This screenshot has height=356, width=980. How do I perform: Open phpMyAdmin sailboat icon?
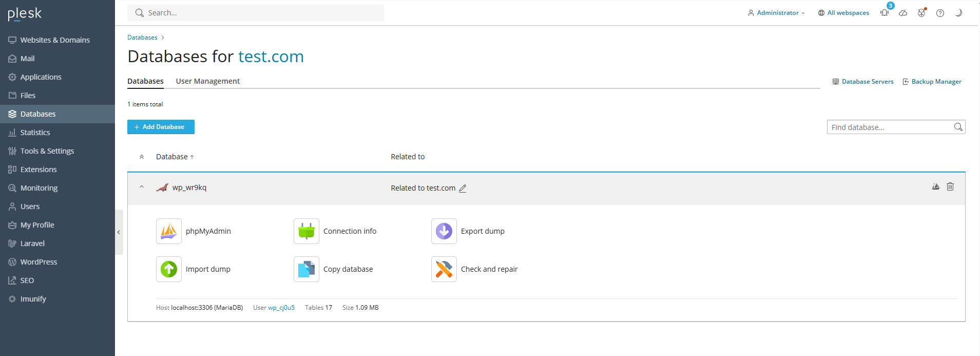[x=169, y=231]
